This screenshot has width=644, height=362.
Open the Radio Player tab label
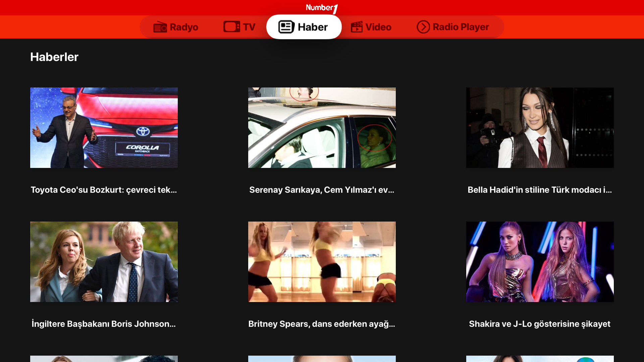(461, 27)
